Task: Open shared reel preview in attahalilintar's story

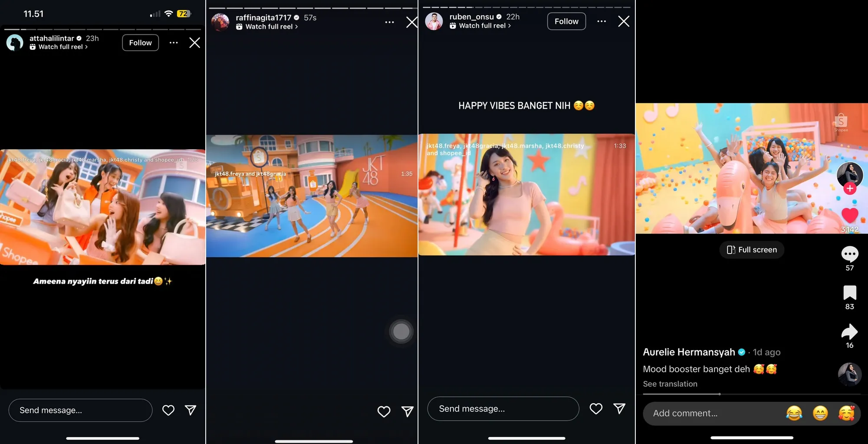Action: 102,207
